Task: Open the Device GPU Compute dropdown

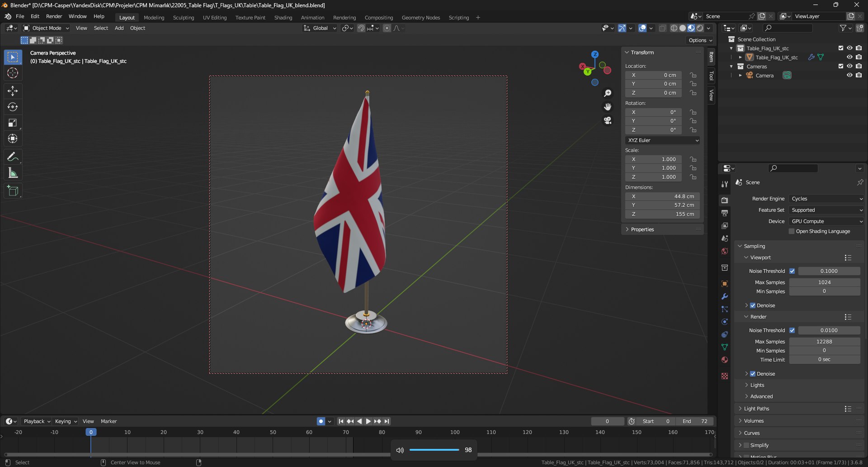Action: [826, 221]
